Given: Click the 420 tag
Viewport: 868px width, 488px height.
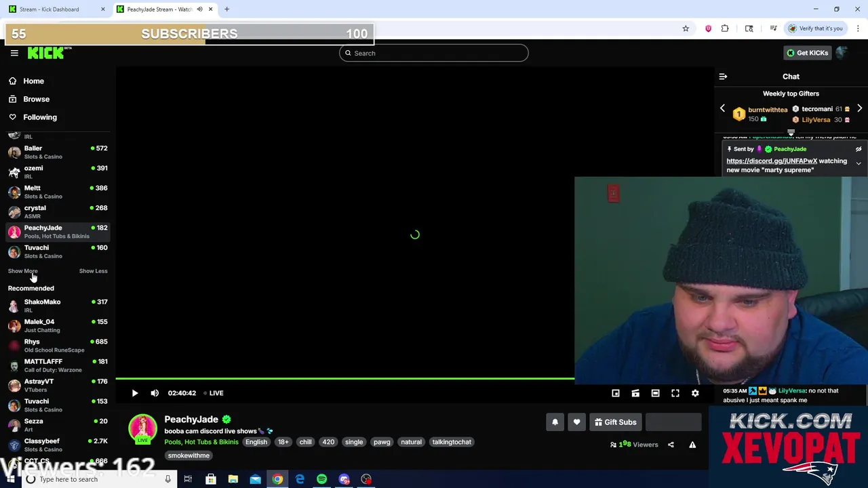Looking at the screenshot, I should click(328, 442).
